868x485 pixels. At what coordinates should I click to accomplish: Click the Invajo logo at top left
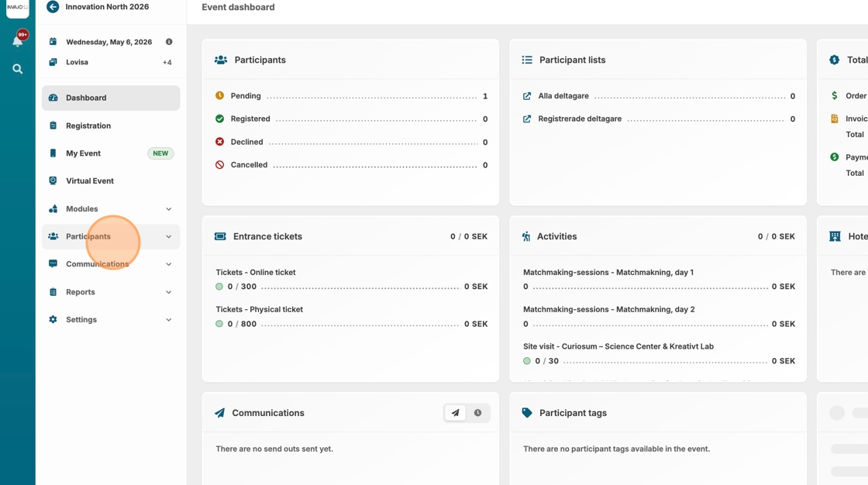(x=17, y=8)
